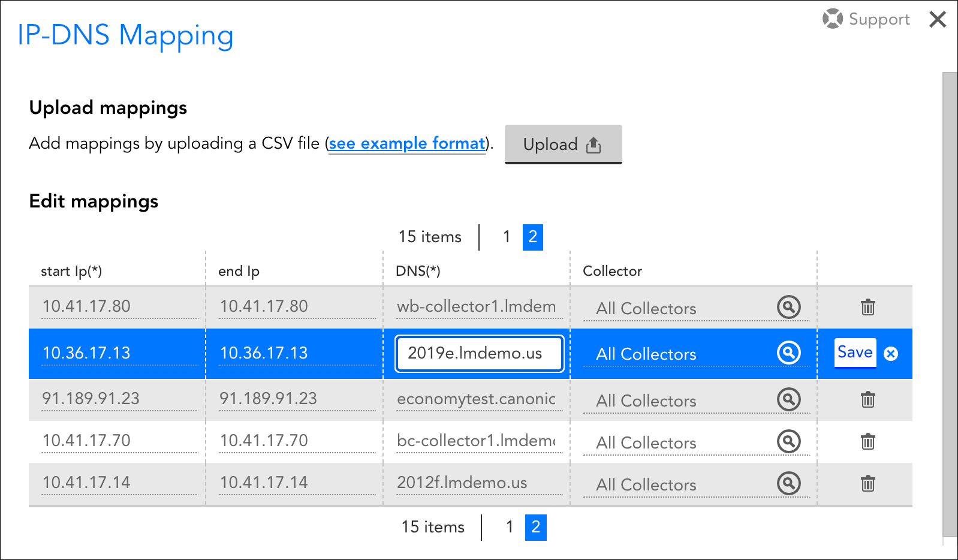Image resolution: width=958 pixels, height=560 pixels.
Task: Click collector search icon for 2012f.lmdemo.us
Action: pos(788,483)
